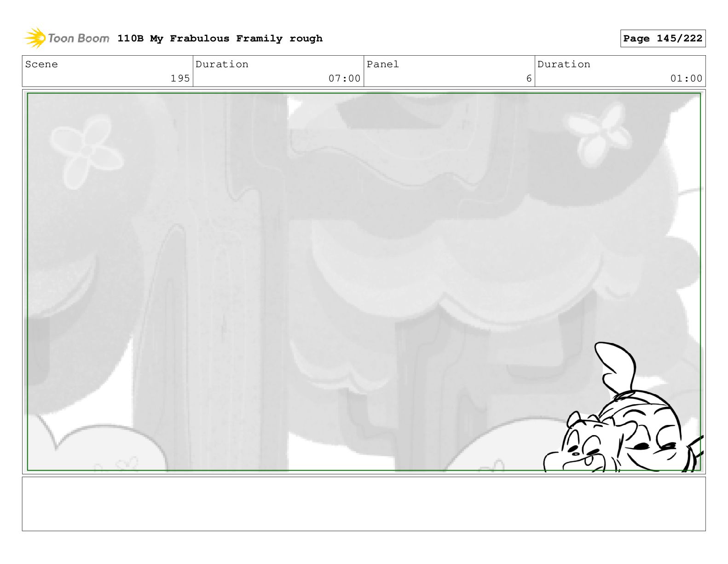Click the empty notes box below the panel
This screenshot has width=728, height=564.
click(364, 504)
